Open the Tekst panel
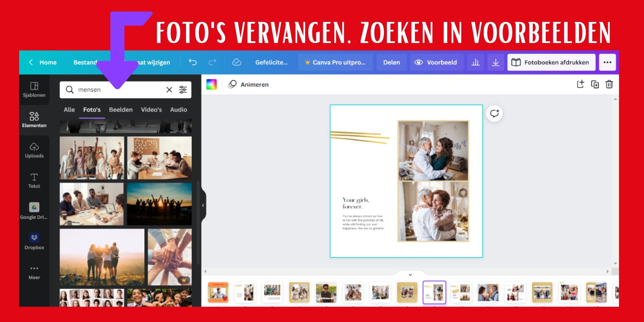Screen dimensions: 644x322 tap(34, 181)
